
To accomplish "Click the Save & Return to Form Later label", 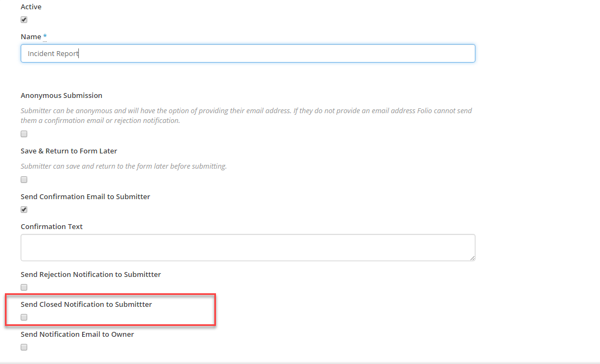I will pyautogui.click(x=69, y=151).
